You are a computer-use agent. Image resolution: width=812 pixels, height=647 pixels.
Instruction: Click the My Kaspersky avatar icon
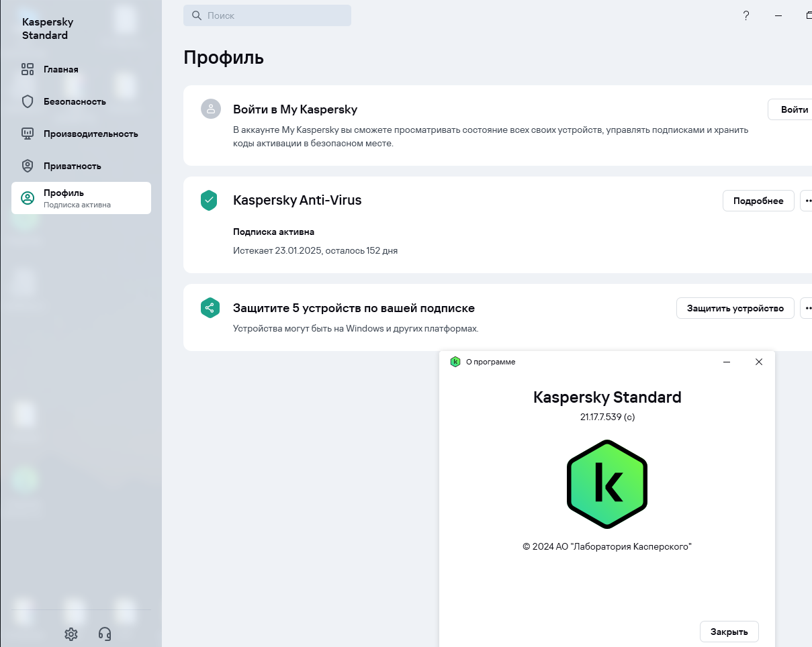click(x=211, y=109)
